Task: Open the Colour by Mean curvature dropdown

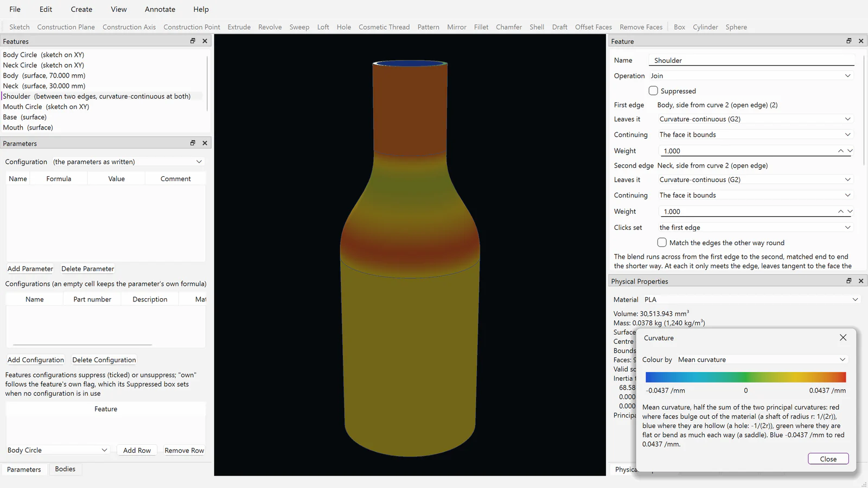Action: (x=762, y=359)
